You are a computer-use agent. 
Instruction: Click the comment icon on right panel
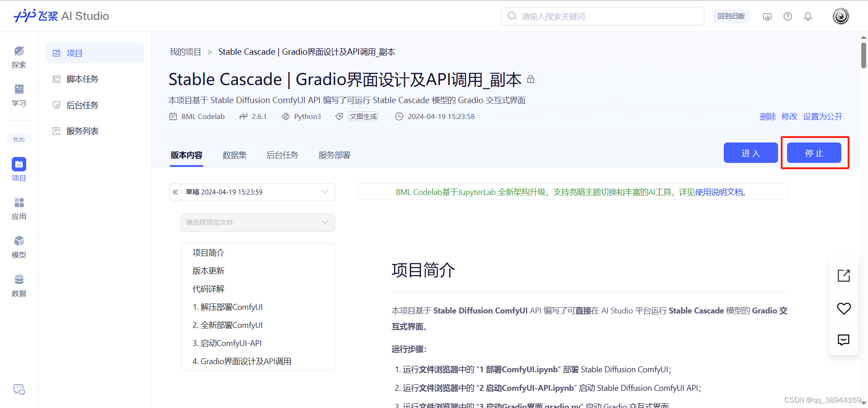coord(844,340)
